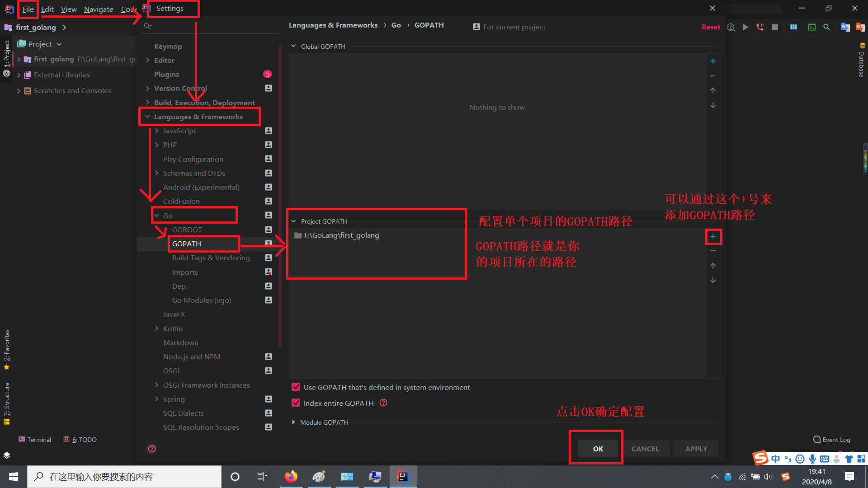Screen dimensions: 868x488
Task: Click the Search Everywhere magnifier icon
Action: 827,27
